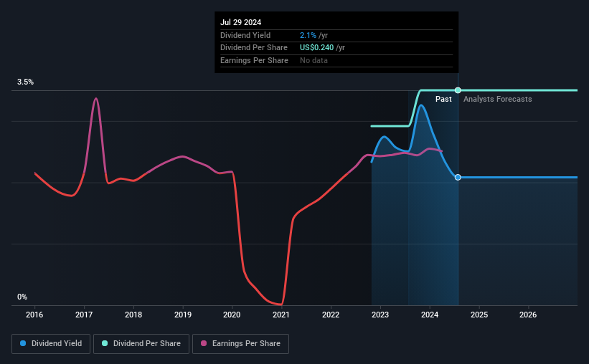
Task: Toggle the Earnings Per Share legend button
Action: click(240, 344)
